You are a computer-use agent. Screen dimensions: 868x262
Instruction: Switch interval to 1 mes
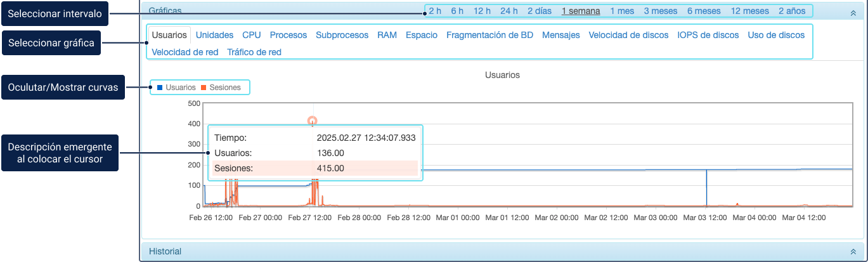(x=621, y=11)
